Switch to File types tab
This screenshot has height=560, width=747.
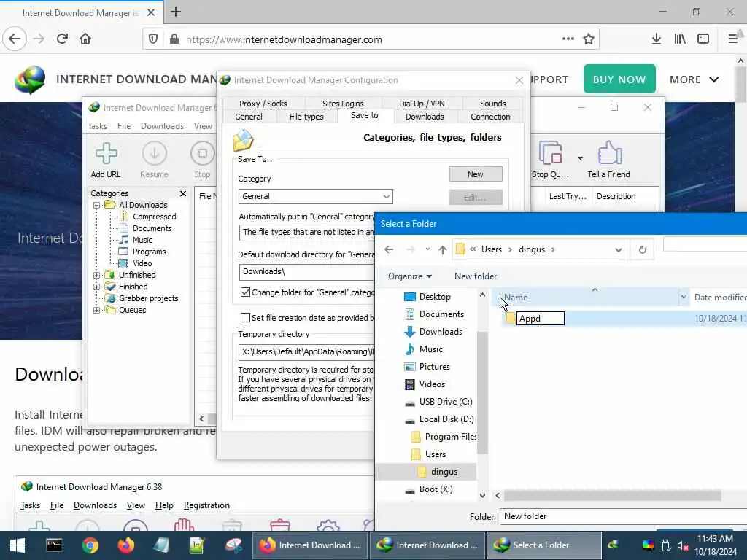pyautogui.click(x=306, y=117)
